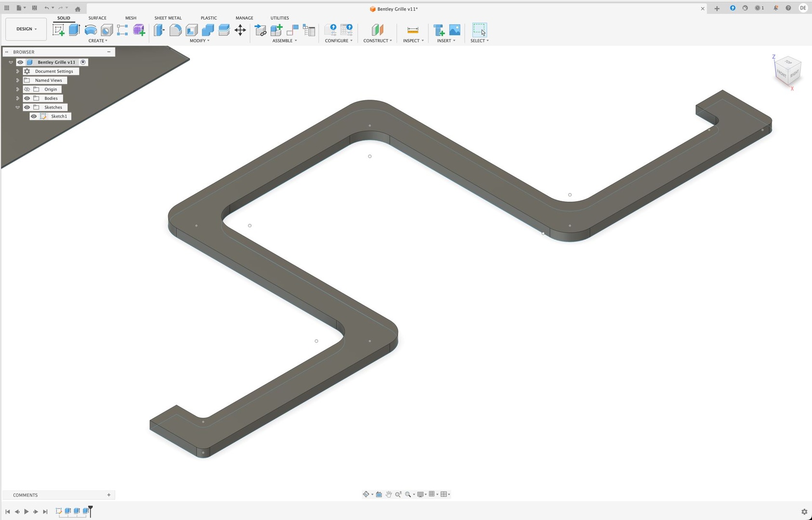Collapse the Sketches folder
Image resolution: width=812 pixels, height=520 pixels.
pyautogui.click(x=18, y=107)
